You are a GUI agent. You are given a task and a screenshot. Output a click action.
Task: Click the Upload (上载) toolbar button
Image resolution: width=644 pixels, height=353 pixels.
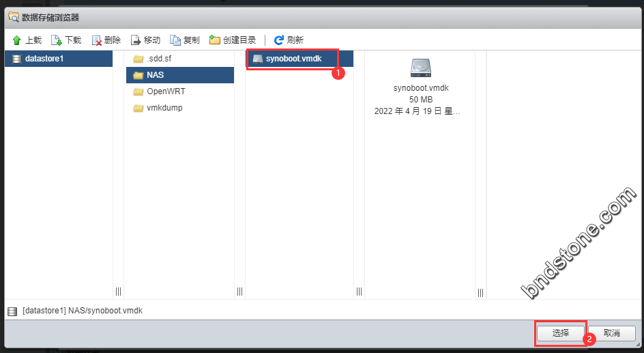point(27,40)
